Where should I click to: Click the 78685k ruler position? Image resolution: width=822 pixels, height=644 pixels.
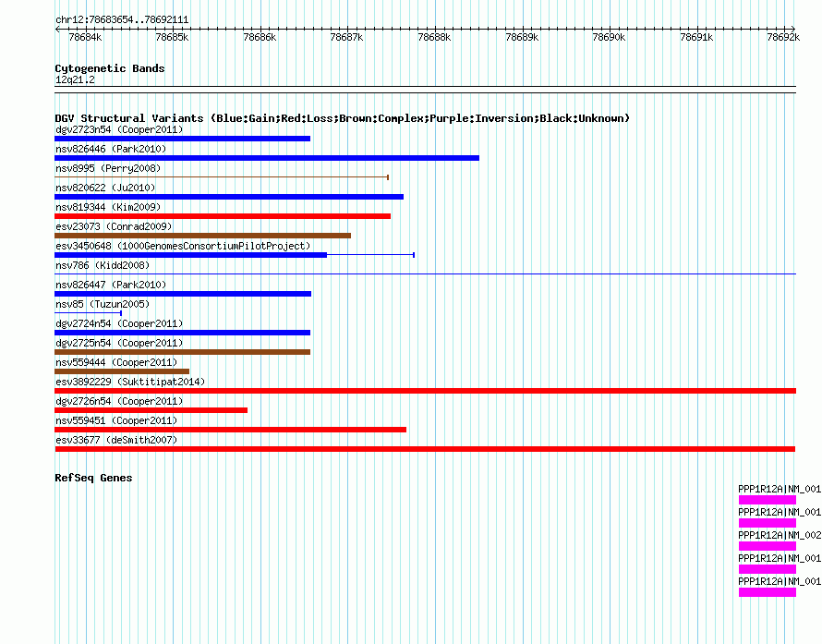(172, 37)
